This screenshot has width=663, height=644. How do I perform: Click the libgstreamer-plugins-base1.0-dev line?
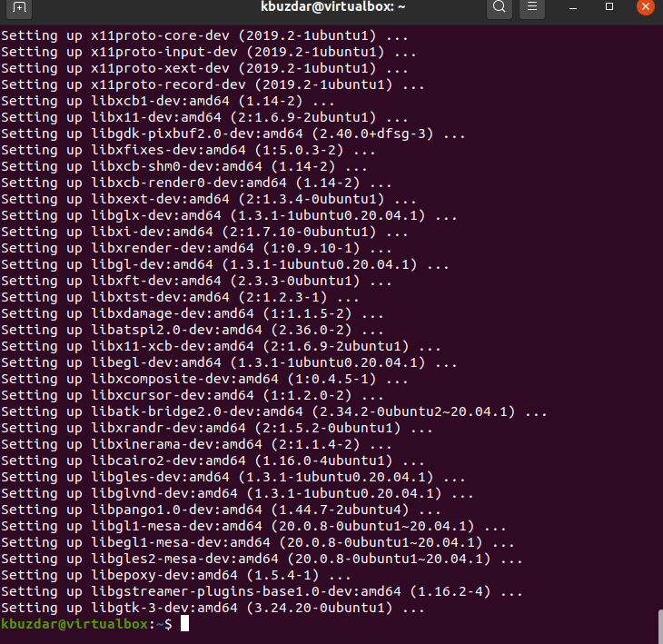(262, 591)
